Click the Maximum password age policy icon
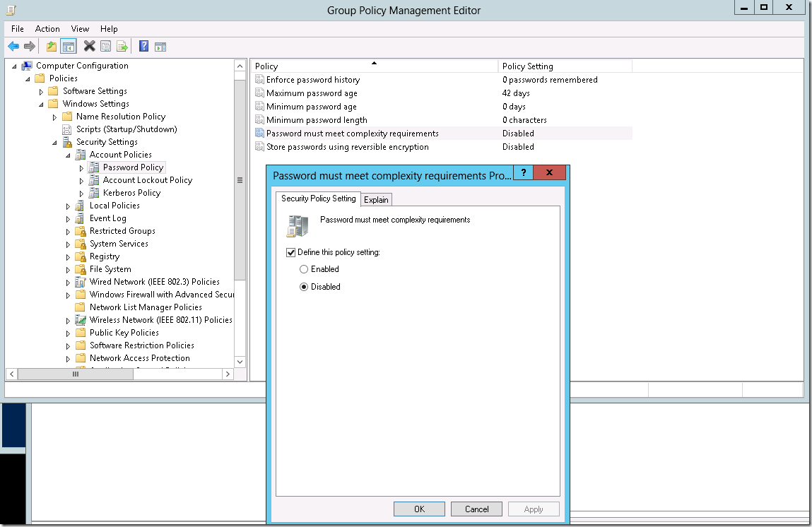The image size is (812, 527). (259, 93)
